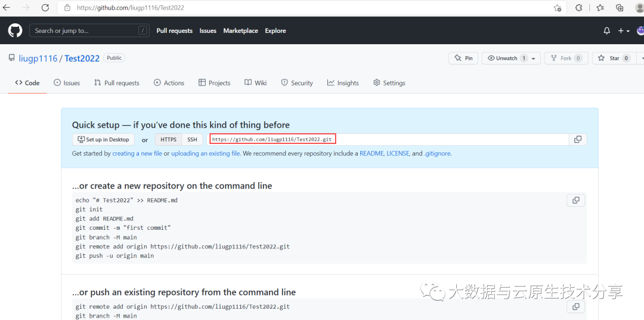Viewport: 644px width, 320px height.
Task: Switch to the Wiki tab
Action: 255,82
